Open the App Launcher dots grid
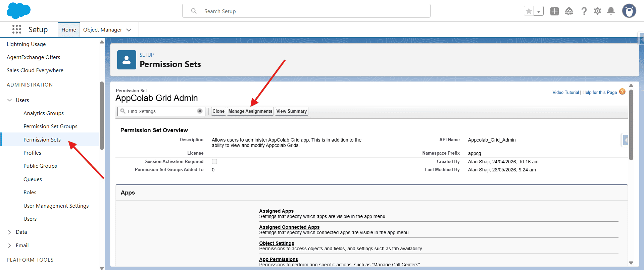 coord(17,30)
